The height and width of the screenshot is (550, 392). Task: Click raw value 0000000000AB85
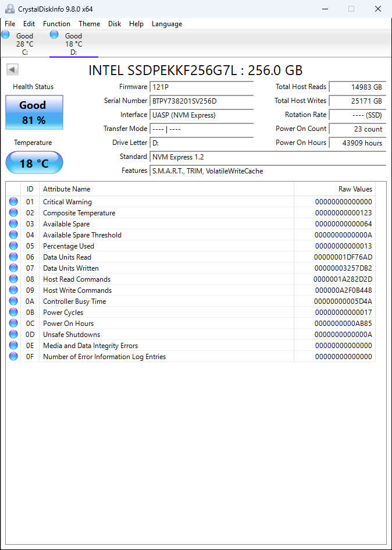point(343,324)
